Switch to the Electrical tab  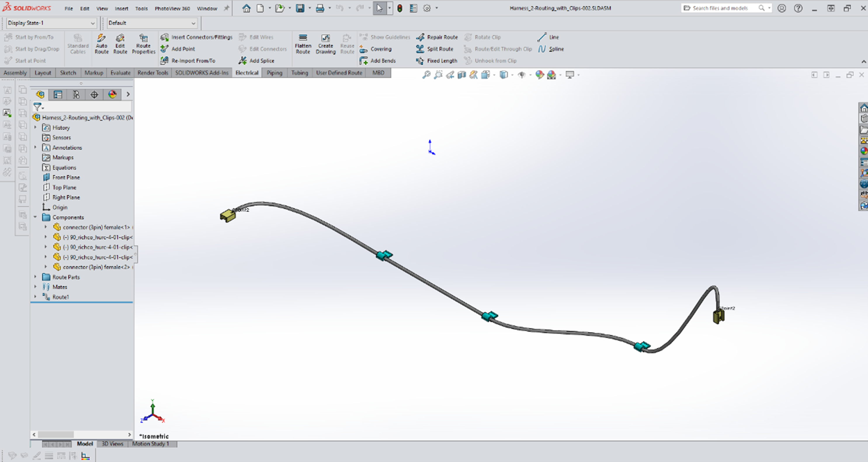pos(247,73)
